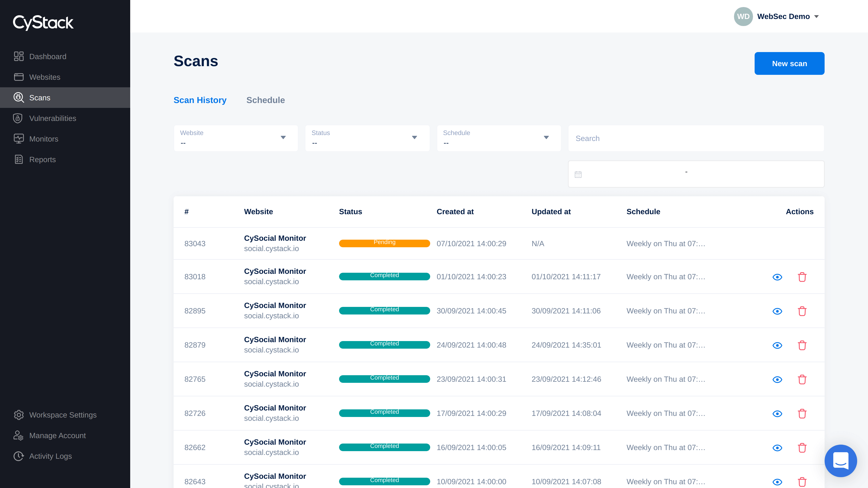Delete scan 82895
868x488 pixels.
[x=802, y=311]
